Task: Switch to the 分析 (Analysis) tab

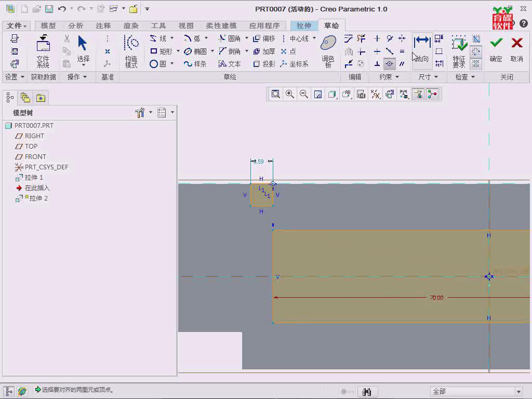Action: (76, 25)
